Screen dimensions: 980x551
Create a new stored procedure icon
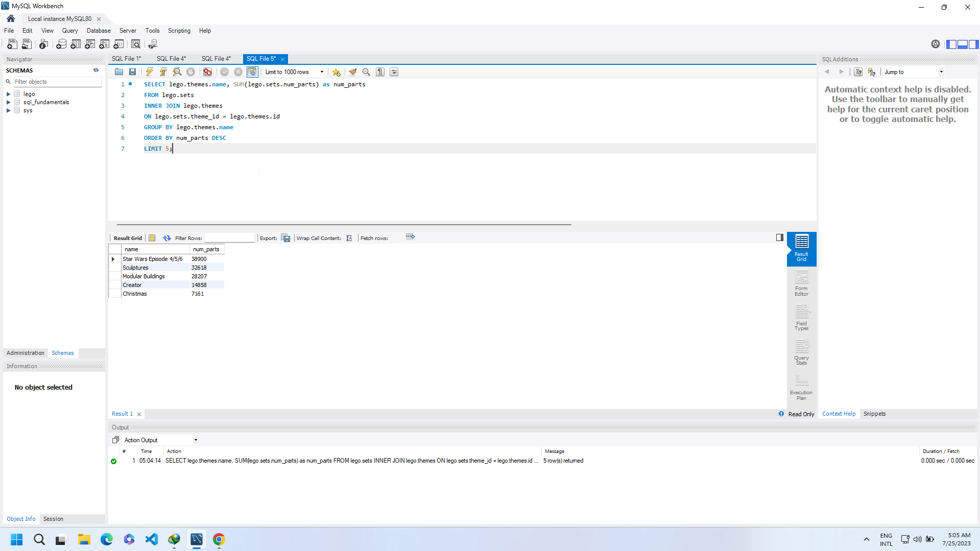point(104,44)
